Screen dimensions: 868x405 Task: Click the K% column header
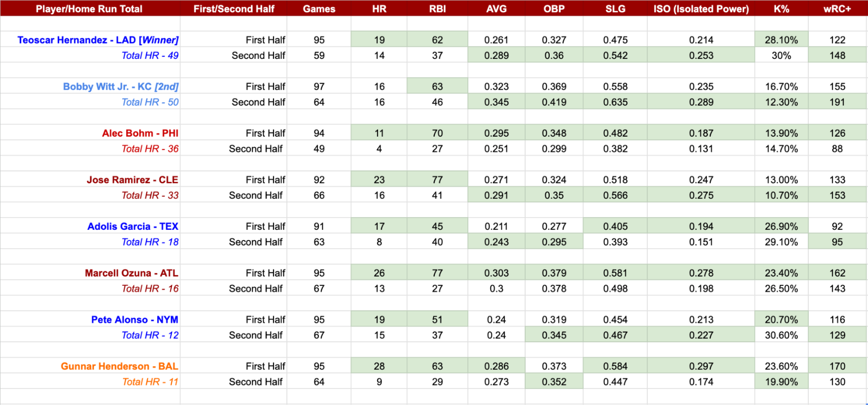coord(781,9)
